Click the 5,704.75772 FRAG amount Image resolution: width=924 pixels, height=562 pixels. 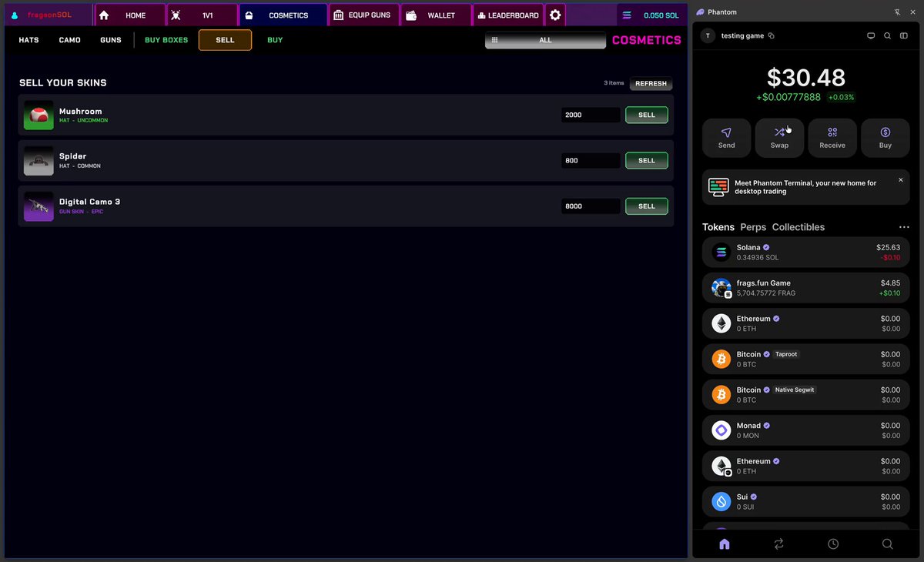(x=766, y=293)
